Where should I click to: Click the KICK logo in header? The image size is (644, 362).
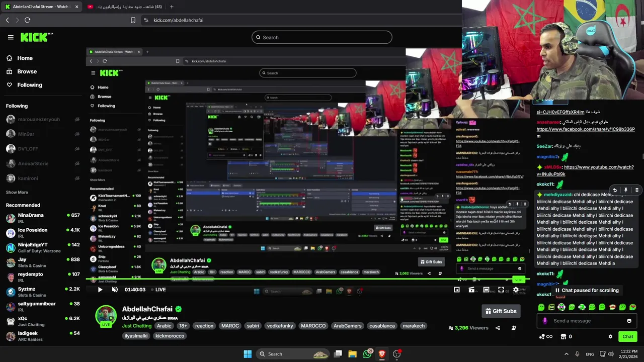coord(36,37)
